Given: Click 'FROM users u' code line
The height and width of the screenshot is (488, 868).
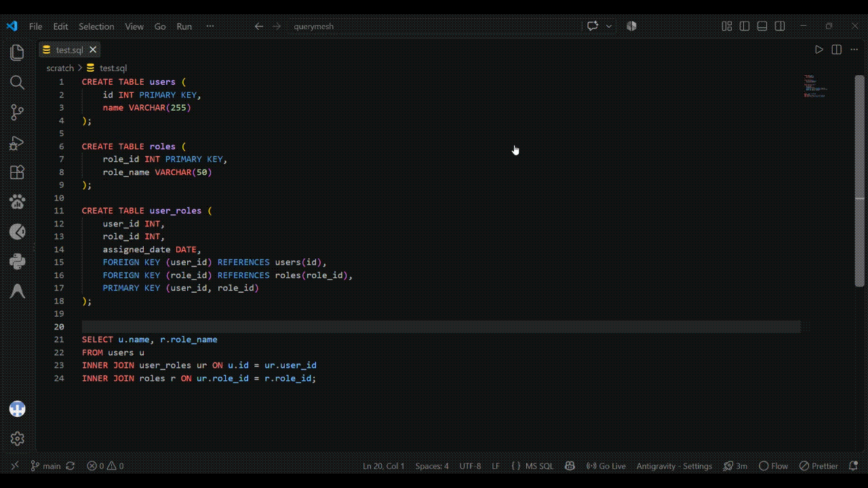Looking at the screenshot, I should click(113, 352).
